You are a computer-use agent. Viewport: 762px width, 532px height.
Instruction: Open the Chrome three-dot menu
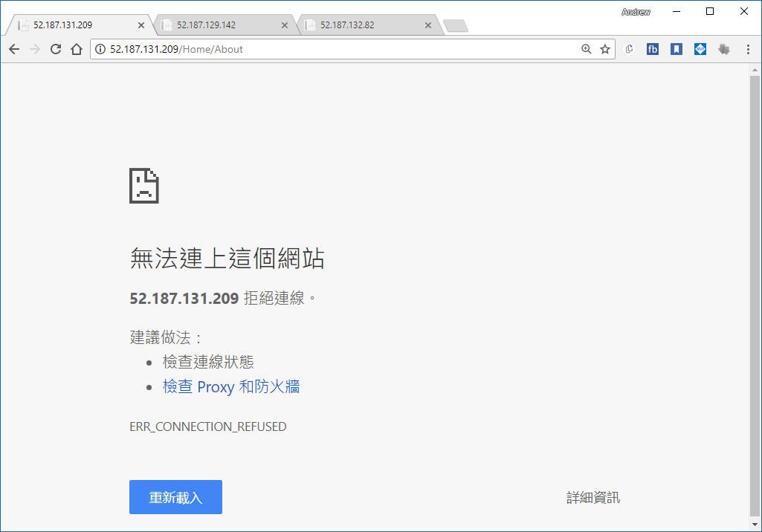748,49
